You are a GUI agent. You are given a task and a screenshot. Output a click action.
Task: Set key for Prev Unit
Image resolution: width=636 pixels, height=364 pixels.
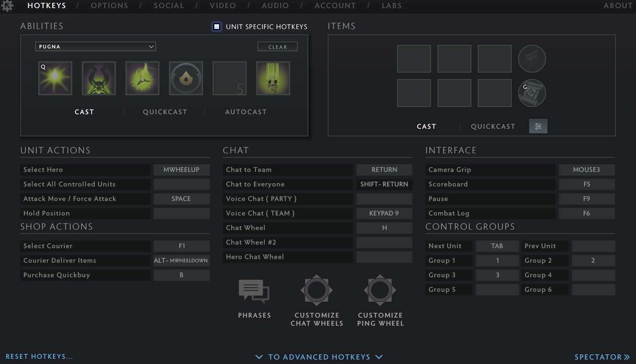[x=593, y=246]
